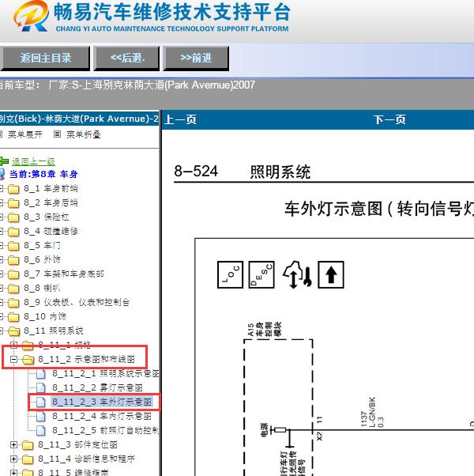Click the up-arrow box symbol in diagram
Viewport: 474px width, 476px height.
click(x=331, y=274)
